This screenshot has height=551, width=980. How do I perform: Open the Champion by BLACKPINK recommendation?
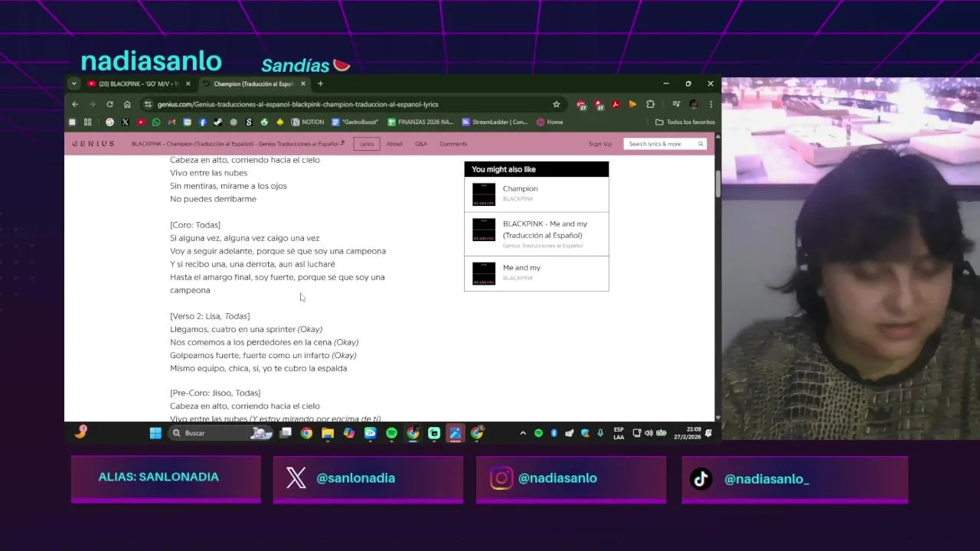click(537, 194)
